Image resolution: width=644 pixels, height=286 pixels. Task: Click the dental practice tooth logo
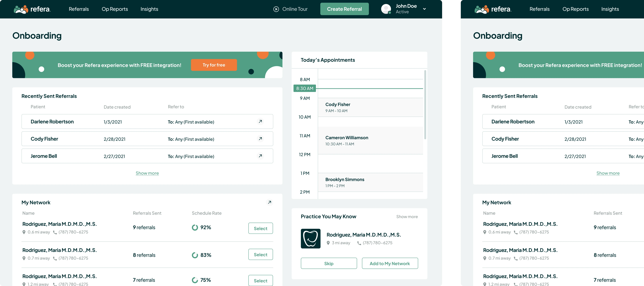tap(310, 238)
